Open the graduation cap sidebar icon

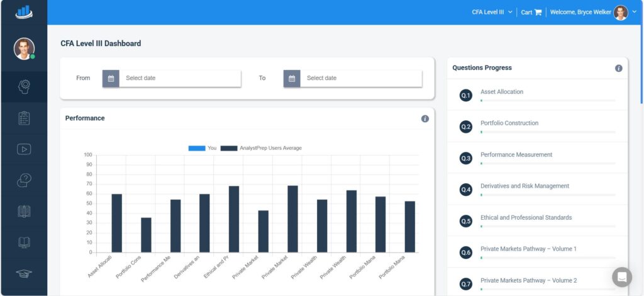(x=24, y=273)
